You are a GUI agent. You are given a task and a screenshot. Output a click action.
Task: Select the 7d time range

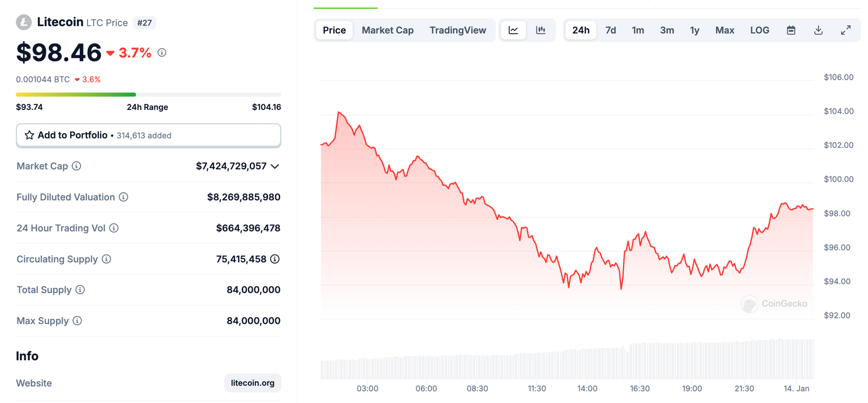[611, 30]
